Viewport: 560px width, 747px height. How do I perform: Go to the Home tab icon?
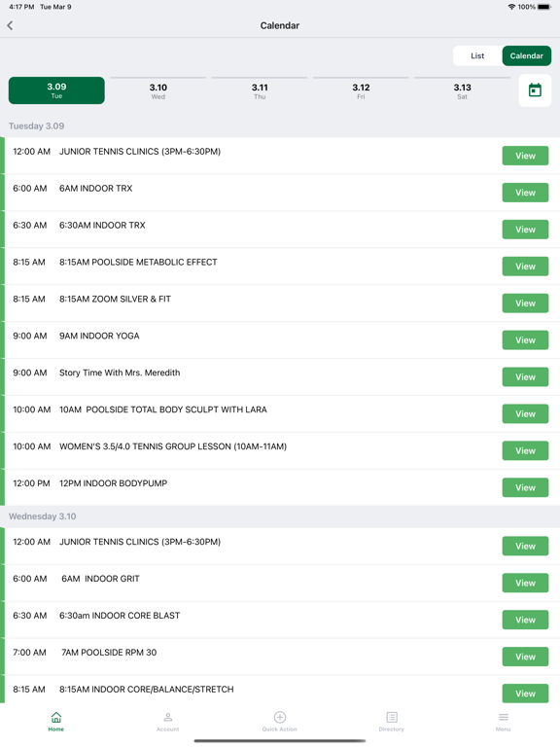pyautogui.click(x=55, y=717)
